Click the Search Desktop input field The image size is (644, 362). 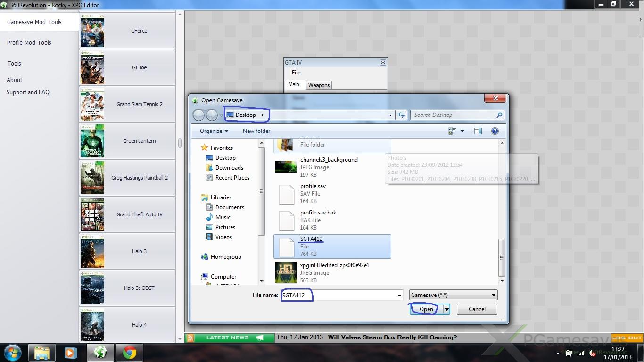(x=453, y=115)
